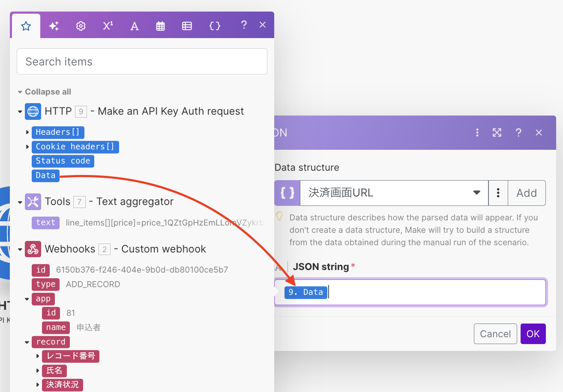Confirm the JSON dialog with OK

pyautogui.click(x=533, y=334)
